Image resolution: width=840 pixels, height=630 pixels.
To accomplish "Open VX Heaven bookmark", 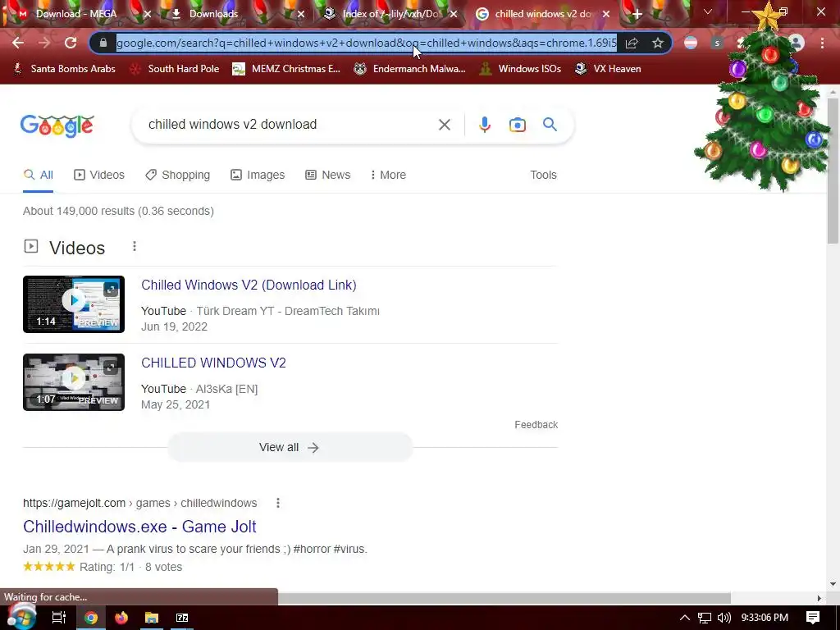I will 608,69.
